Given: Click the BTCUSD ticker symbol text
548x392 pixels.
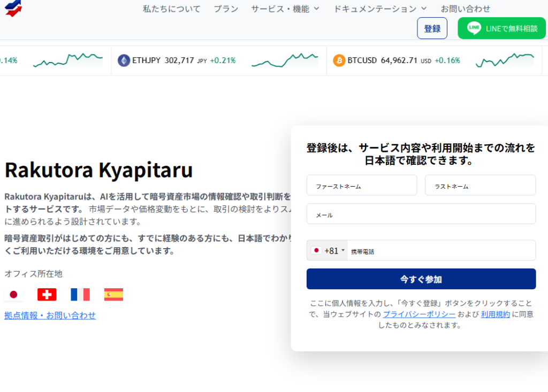Looking at the screenshot, I should pyautogui.click(x=362, y=60).
